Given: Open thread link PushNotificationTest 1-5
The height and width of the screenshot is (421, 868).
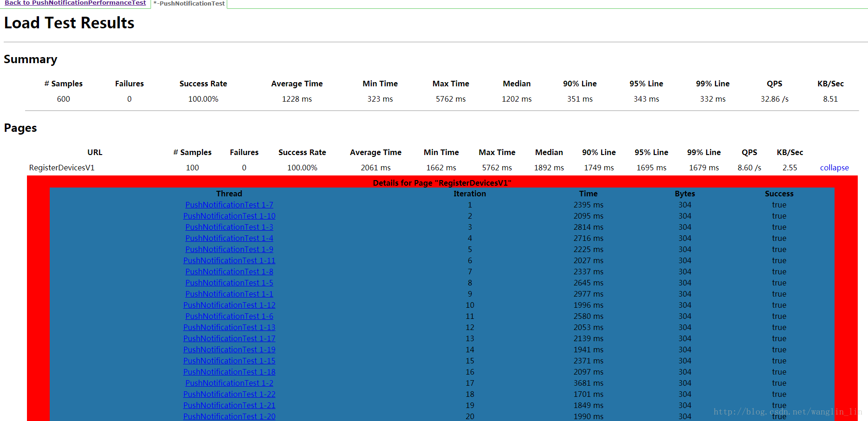Looking at the screenshot, I should 229,283.
